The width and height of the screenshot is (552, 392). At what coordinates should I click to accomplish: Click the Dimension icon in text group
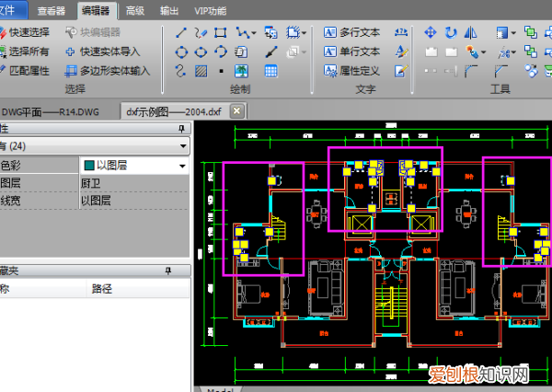(401, 33)
